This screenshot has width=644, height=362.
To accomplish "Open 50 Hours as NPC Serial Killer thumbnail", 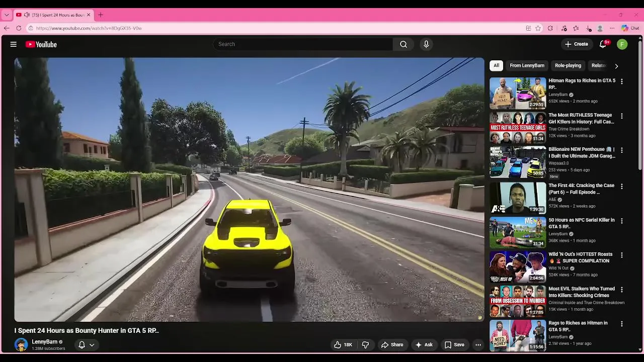I will pyautogui.click(x=518, y=232).
